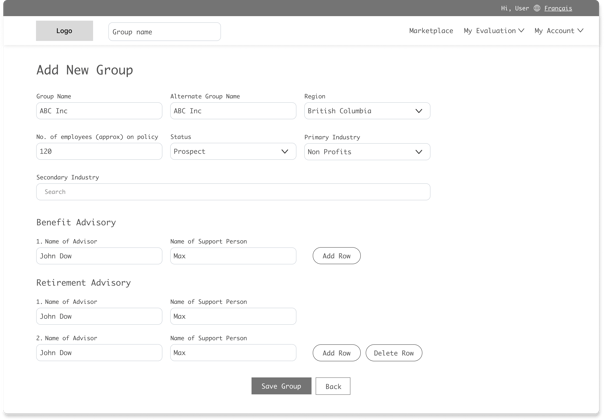Focus the Group name search box

coord(164,32)
